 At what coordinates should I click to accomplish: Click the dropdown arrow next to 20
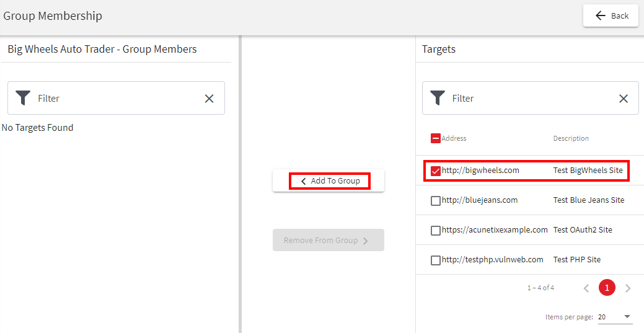click(x=627, y=316)
